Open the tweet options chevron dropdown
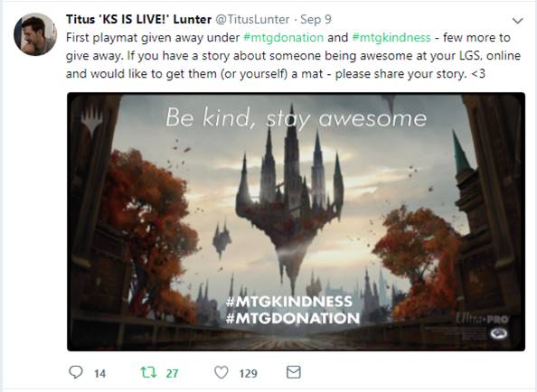 [517, 21]
